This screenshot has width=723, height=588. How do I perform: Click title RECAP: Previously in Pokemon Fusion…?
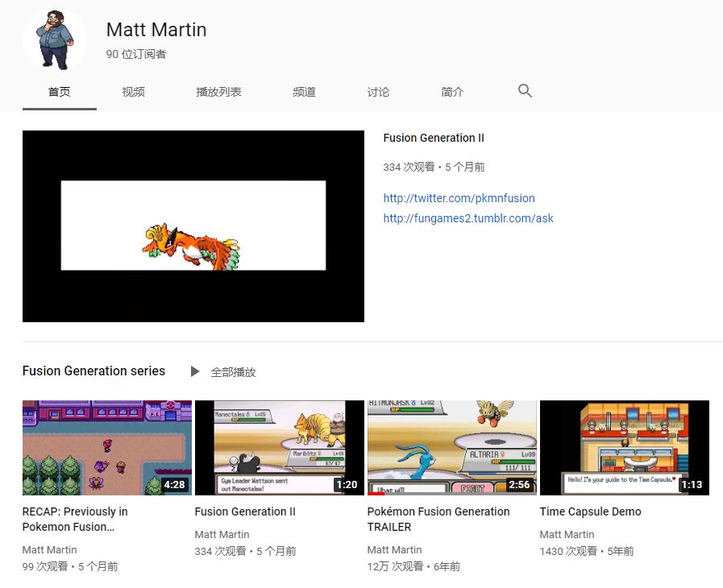click(x=75, y=519)
